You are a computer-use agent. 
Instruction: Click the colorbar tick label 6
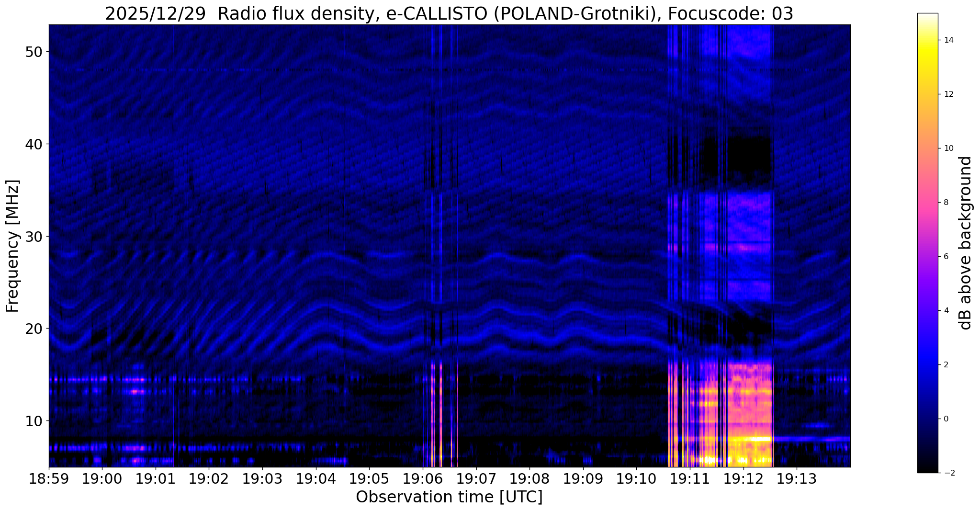945,256
